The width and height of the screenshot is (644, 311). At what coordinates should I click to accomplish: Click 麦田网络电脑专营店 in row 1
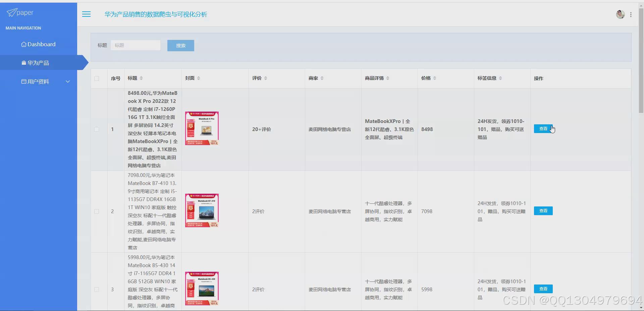tap(330, 129)
